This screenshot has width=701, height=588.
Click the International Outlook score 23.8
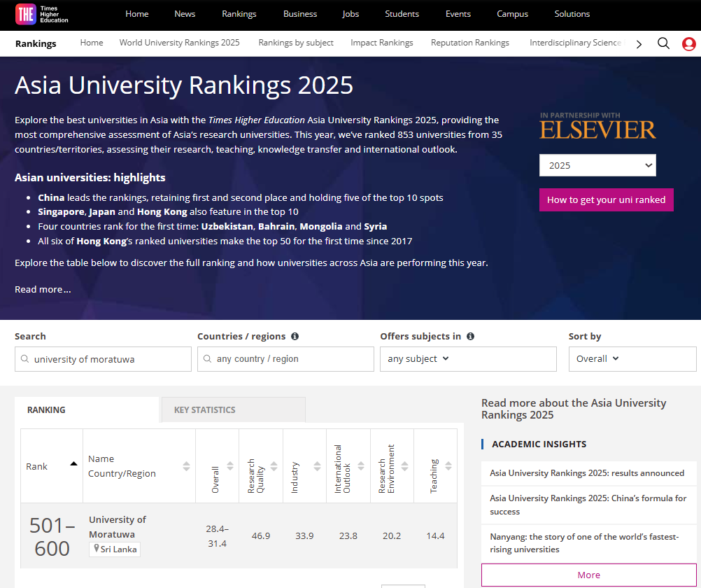coord(348,535)
